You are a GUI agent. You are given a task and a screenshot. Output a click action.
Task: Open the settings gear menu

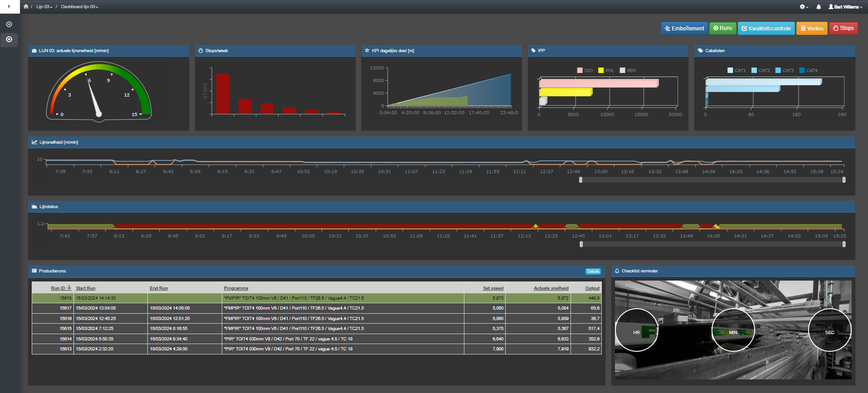804,7
